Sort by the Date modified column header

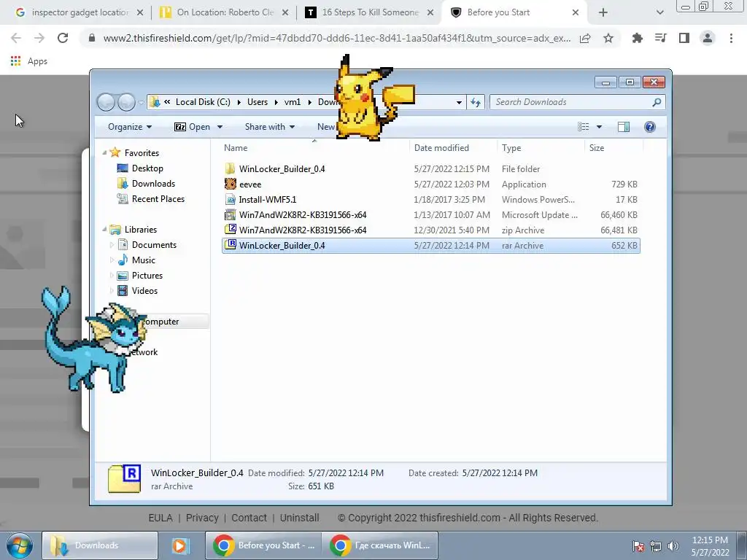[441, 147]
